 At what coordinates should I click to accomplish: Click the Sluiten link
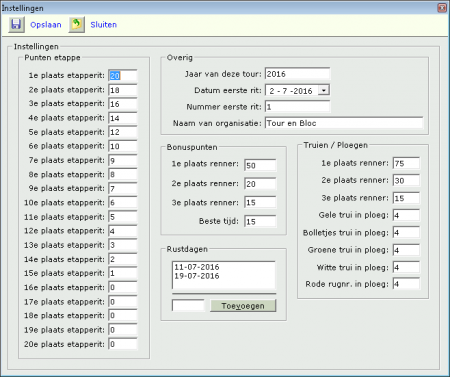(x=104, y=25)
